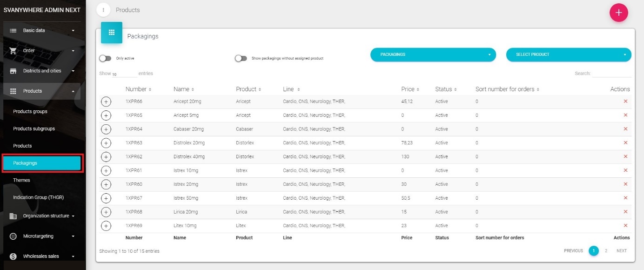Click the pink plus add button
Image resolution: width=644 pixels, height=270 pixels.
click(618, 13)
